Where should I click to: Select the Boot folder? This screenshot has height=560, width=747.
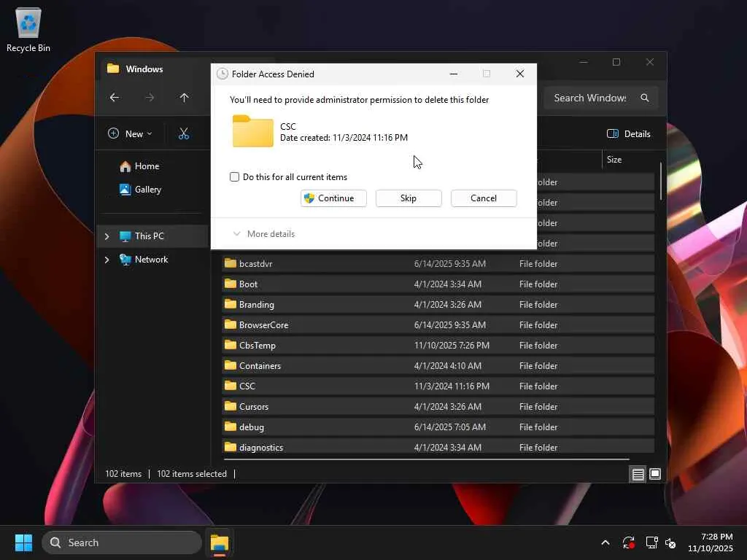(x=438, y=284)
